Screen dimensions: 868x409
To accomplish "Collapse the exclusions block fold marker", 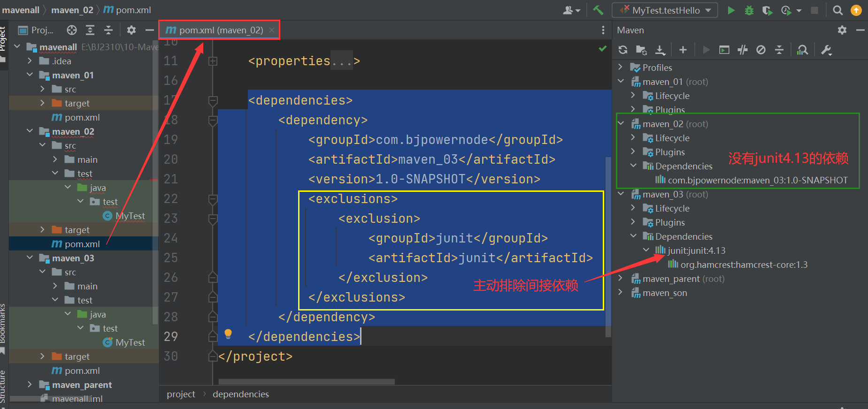I will coord(213,199).
